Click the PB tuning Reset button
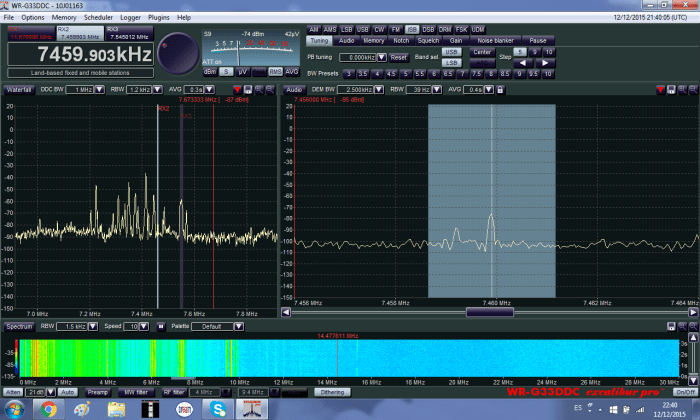This screenshot has width=700, height=420. 398,57
